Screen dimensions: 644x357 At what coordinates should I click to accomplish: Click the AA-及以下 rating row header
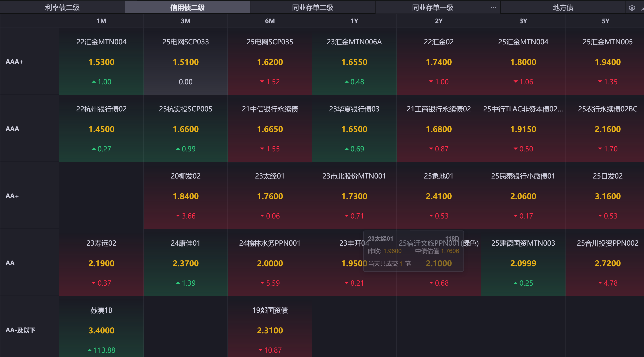[20, 330]
